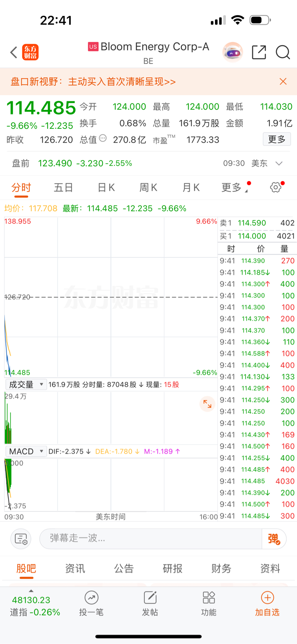Switch to the 资料 tab

(x=270, y=569)
